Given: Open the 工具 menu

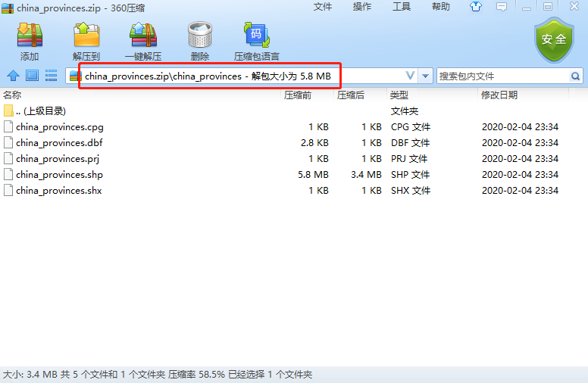Looking at the screenshot, I should pos(402,7).
